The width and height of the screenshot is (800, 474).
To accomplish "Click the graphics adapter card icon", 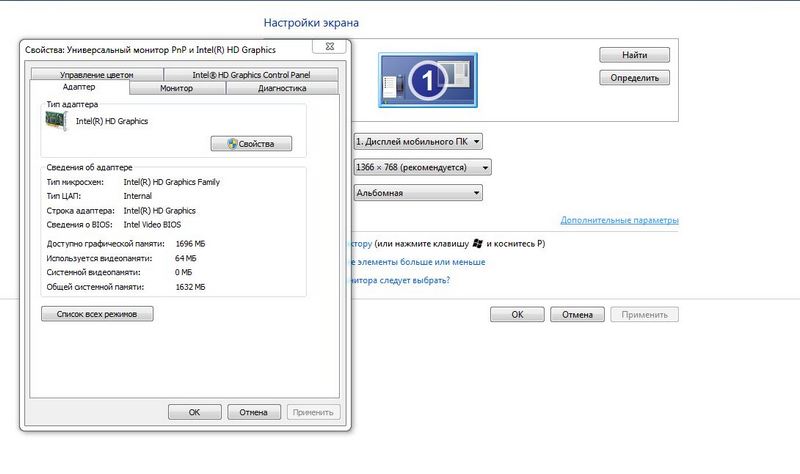I will 58,121.
